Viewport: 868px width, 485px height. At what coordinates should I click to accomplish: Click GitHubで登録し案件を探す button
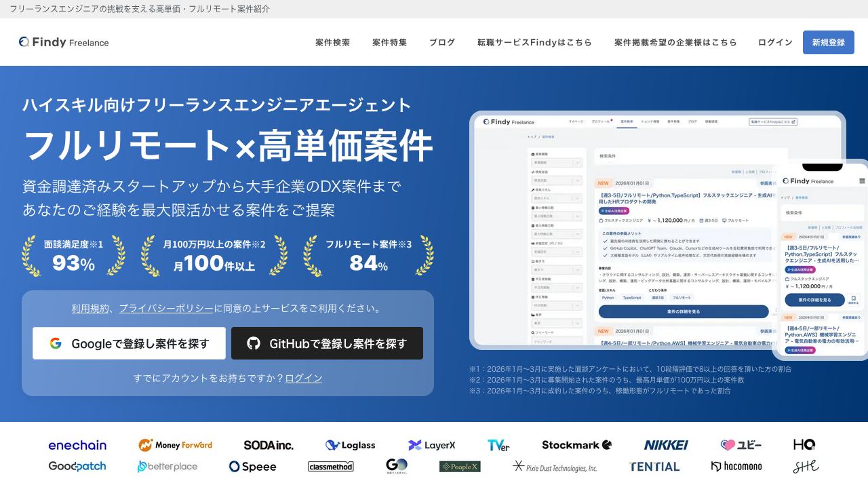327,343
